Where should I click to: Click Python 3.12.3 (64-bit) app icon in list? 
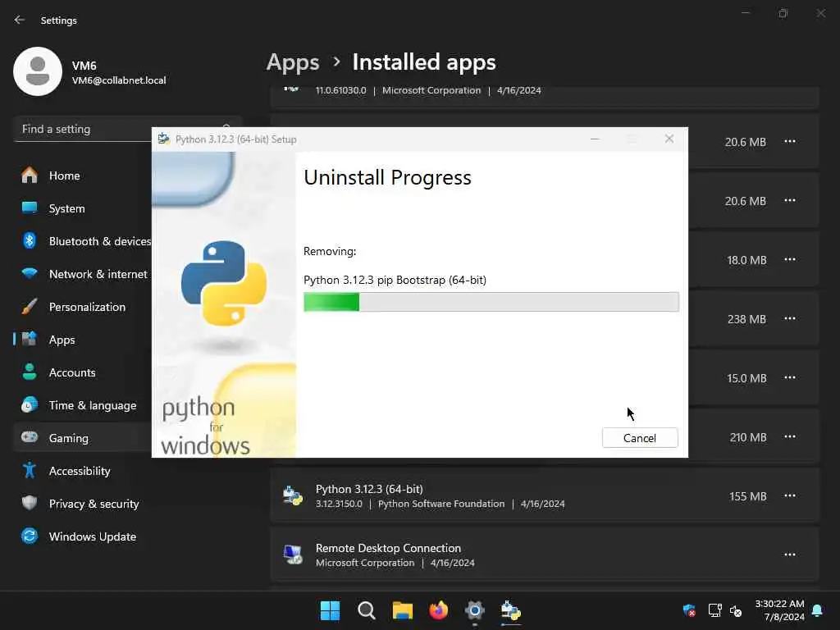tap(293, 495)
